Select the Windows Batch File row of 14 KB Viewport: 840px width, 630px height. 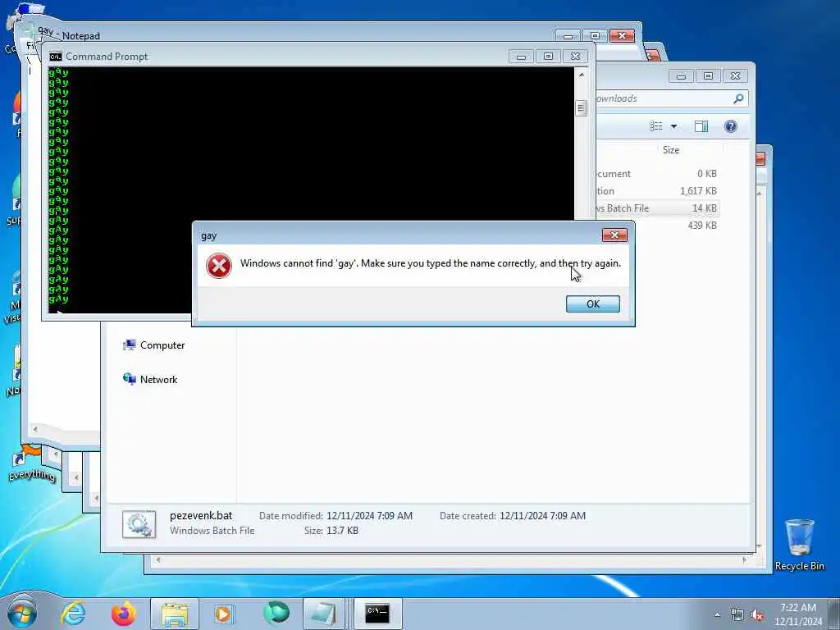pos(658,208)
